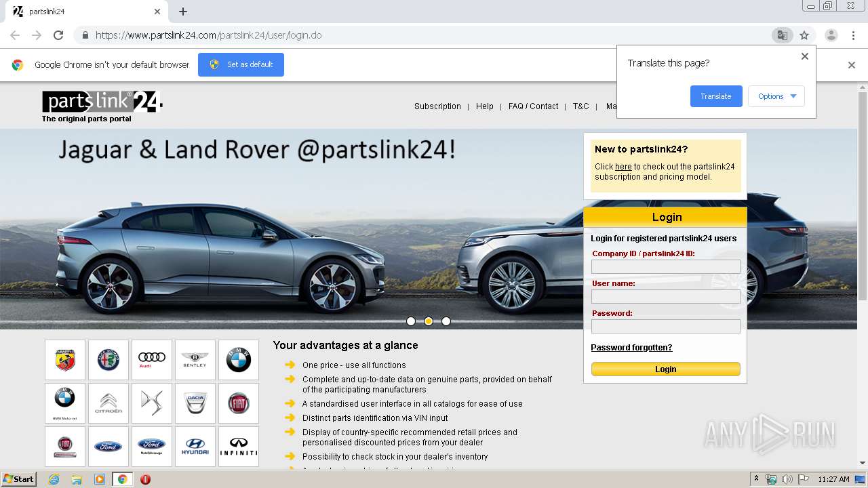Select the DS Automobiles logo

click(152, 403)
